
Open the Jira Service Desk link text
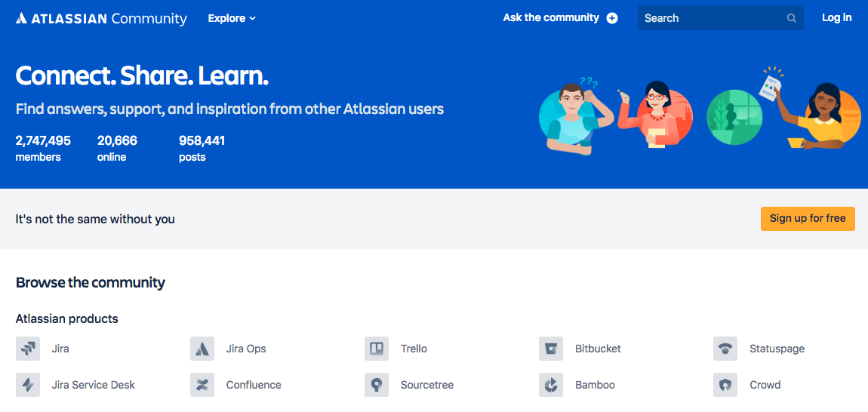coord(93,385)
